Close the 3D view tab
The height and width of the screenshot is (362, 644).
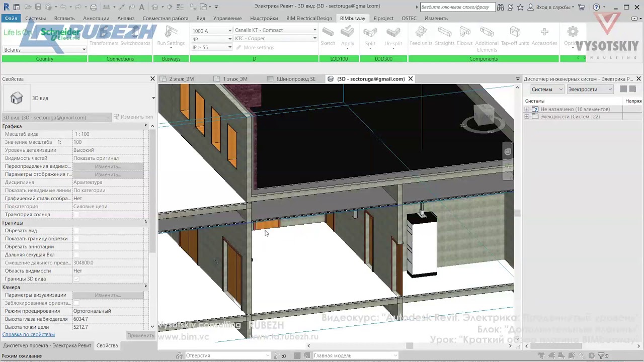[x=411, y=79]
